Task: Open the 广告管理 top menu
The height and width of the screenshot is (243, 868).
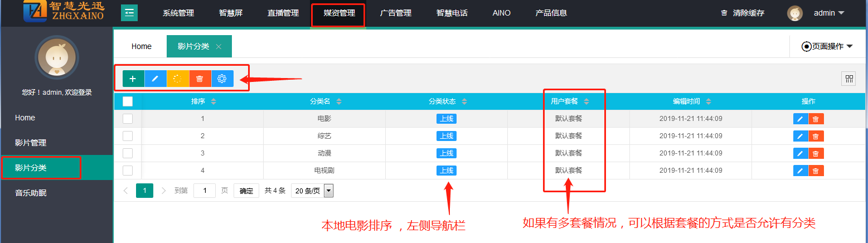Action: coord(395,13)
